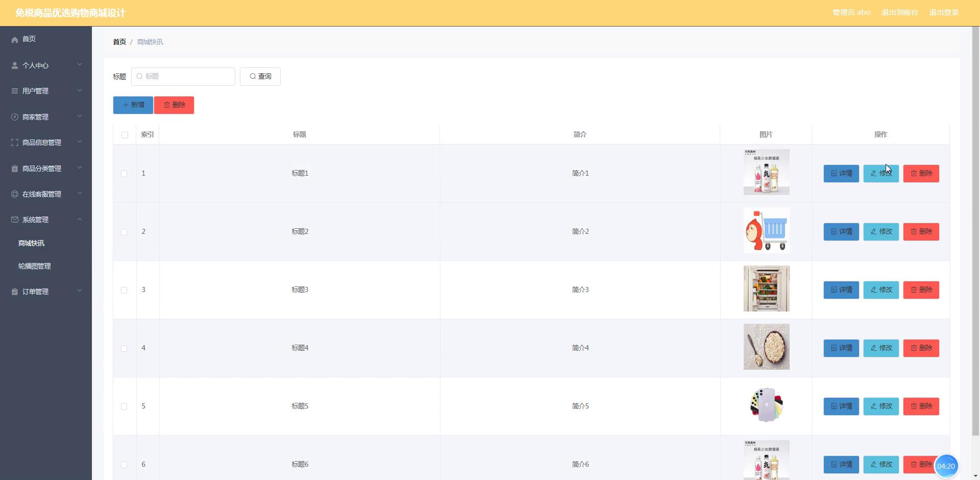Click the 在线客服管理 sidebar icon
This screenshot has width=980, height=480.
[x=15, y=194]
